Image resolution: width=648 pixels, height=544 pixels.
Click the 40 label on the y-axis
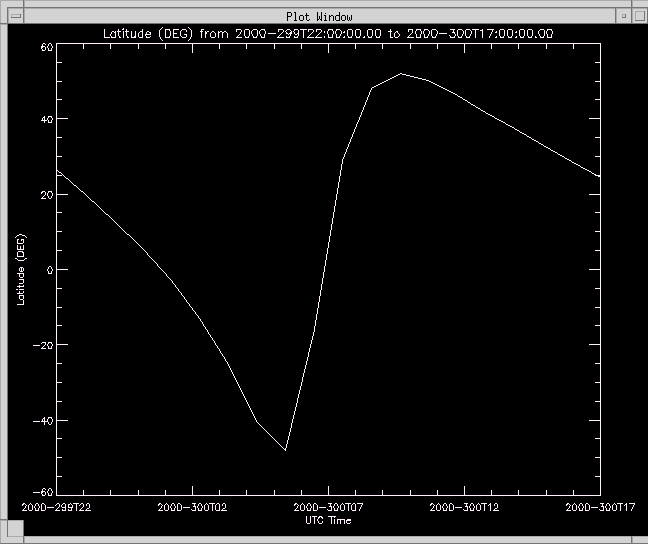(46, 119)
